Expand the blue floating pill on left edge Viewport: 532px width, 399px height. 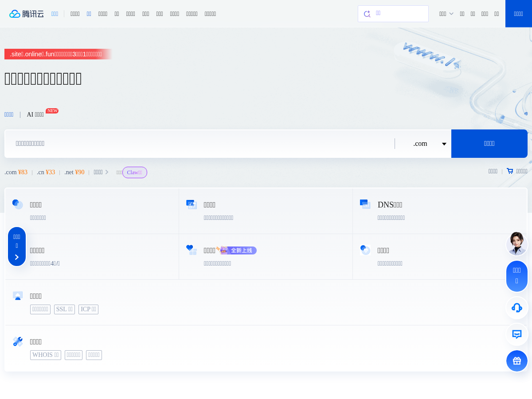(x=17, y=246)
